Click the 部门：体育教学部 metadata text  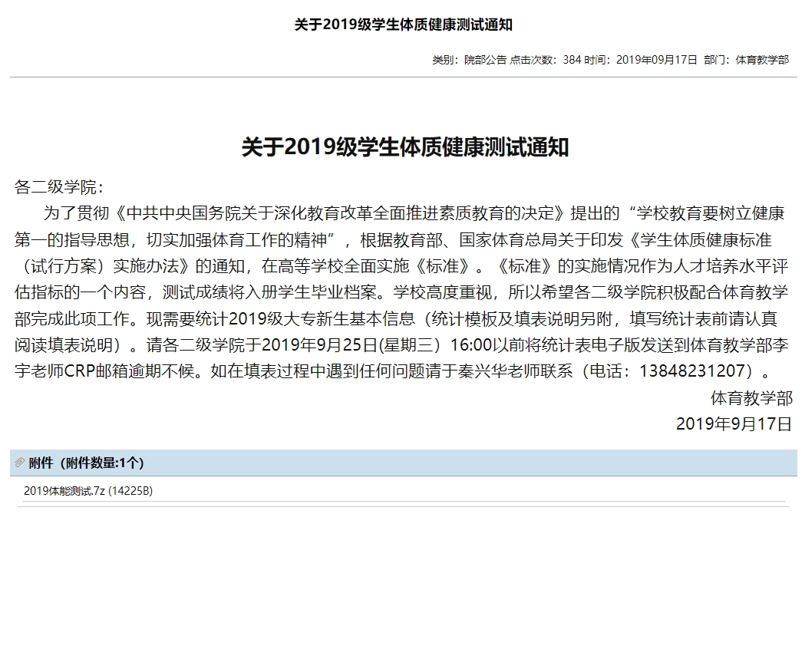(x=747, y=60)
